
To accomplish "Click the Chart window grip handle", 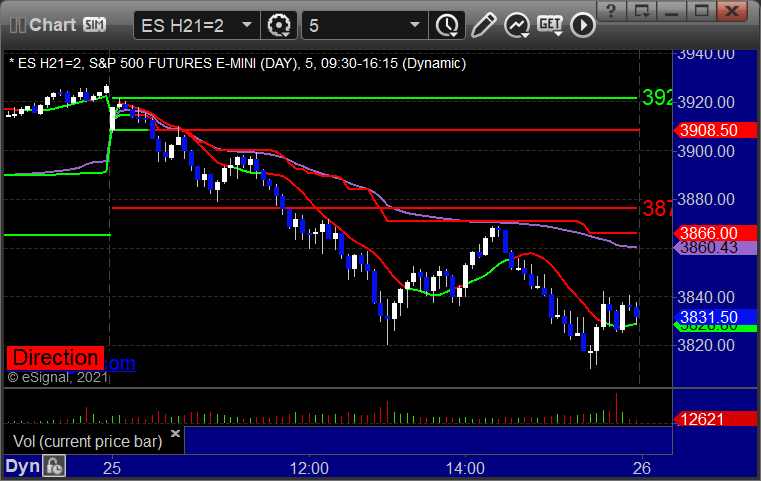I will [17, 25].
